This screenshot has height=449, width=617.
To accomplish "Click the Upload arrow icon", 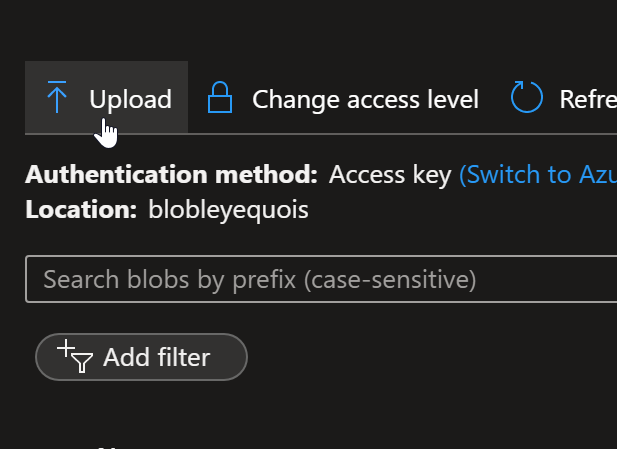I will (x=57, y=98).
